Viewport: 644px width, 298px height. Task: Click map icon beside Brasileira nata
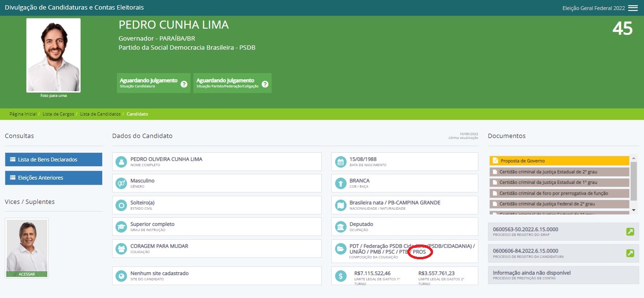[341, 205]
